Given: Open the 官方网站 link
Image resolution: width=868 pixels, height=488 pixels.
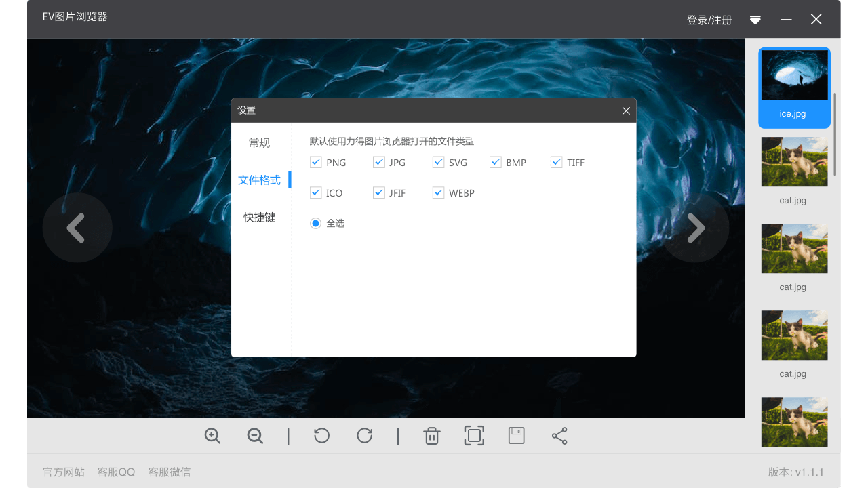Looking at the screenshot, I should coord(64,472).
